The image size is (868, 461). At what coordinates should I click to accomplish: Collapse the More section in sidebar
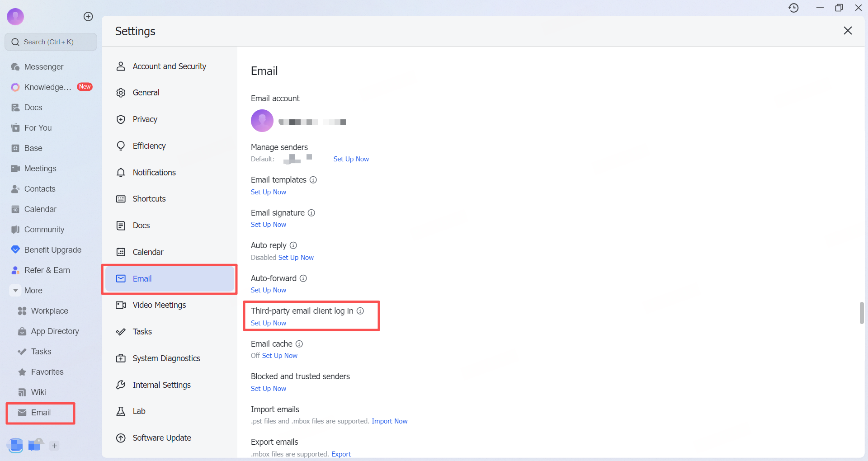coord(16,291)
